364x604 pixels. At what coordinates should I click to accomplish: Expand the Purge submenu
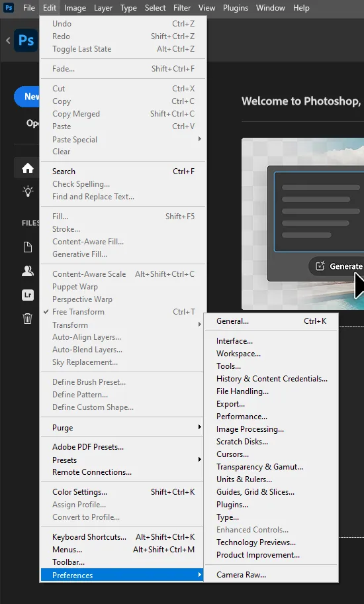tap(123, 428)
